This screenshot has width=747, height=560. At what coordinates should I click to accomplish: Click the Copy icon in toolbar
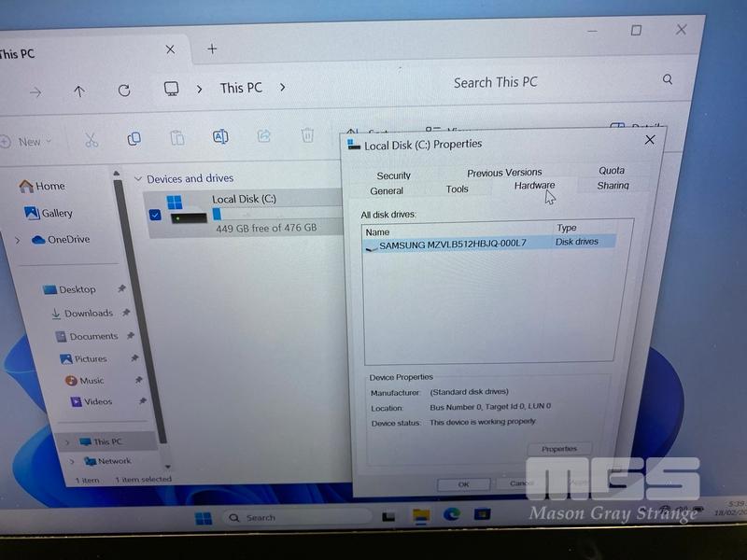(x=134, y=139)
